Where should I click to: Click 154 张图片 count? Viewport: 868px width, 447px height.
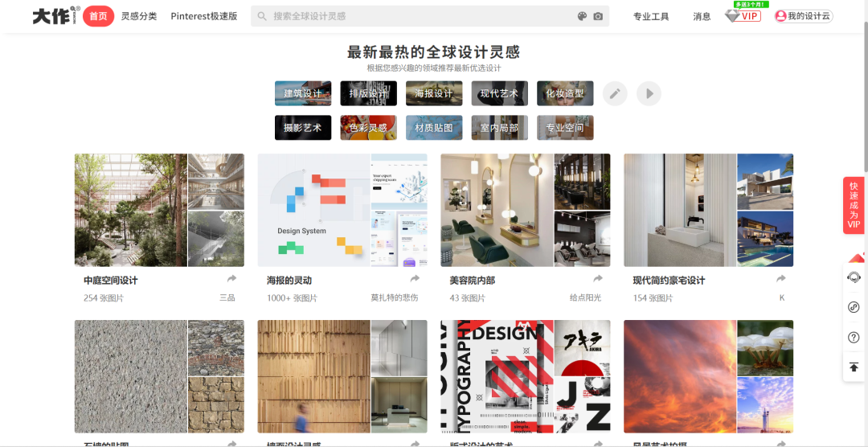pyautogui.click(x=653, y=298)
